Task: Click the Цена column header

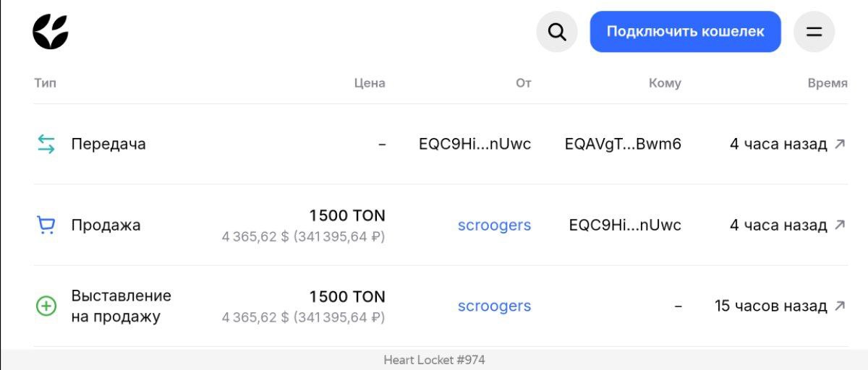Action: (370, 83)
